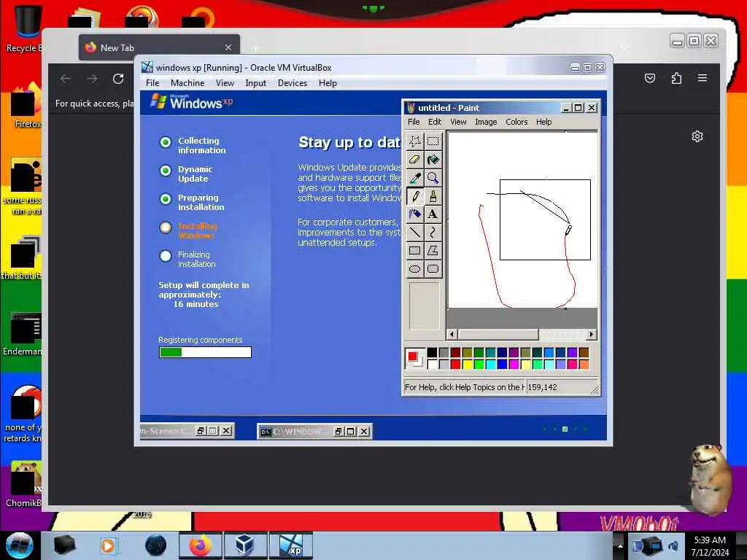This screenshot has width=747, height=560.
Task: Choose the Eraser tool in Paint
Action: point(414,160)
